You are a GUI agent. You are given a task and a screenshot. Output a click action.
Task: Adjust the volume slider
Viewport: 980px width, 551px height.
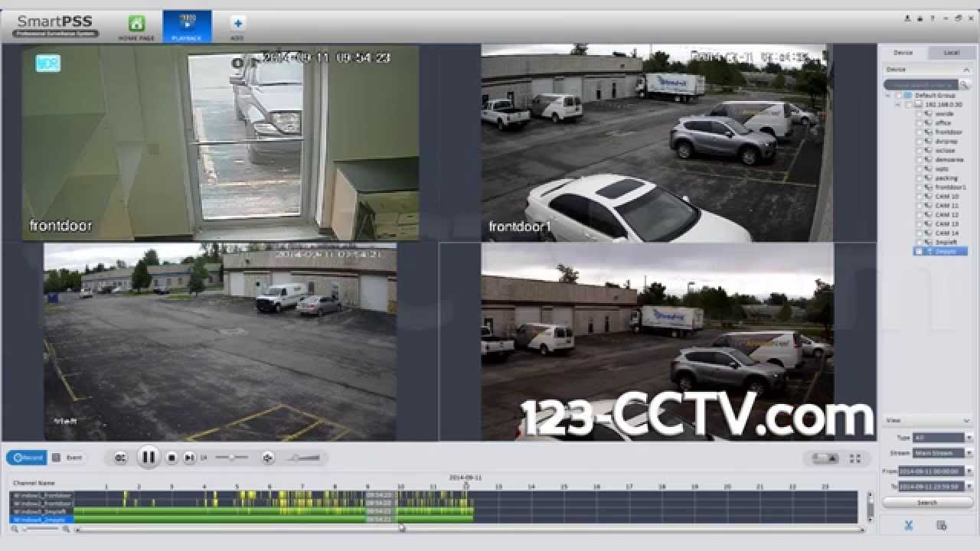(304, 458)
